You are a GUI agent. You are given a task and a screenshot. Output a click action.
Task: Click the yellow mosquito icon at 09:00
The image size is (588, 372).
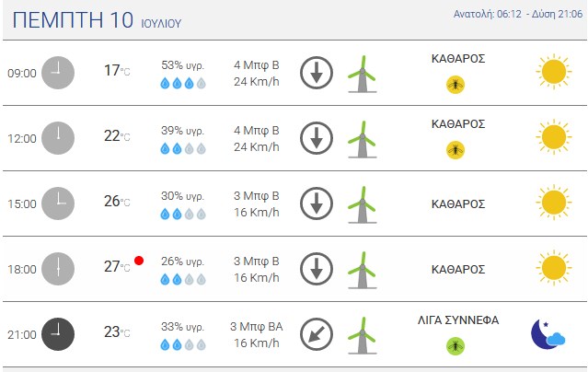(455, 85)
